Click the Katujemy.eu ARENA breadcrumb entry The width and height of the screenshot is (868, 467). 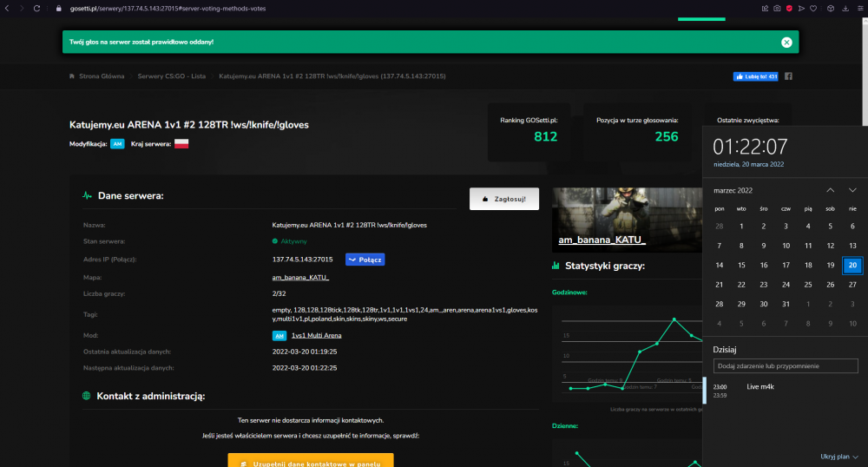[x=332, y=76]
